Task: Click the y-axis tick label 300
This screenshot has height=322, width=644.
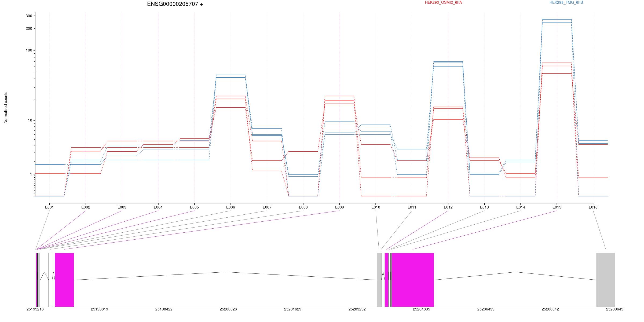Action: pos(29,16)
